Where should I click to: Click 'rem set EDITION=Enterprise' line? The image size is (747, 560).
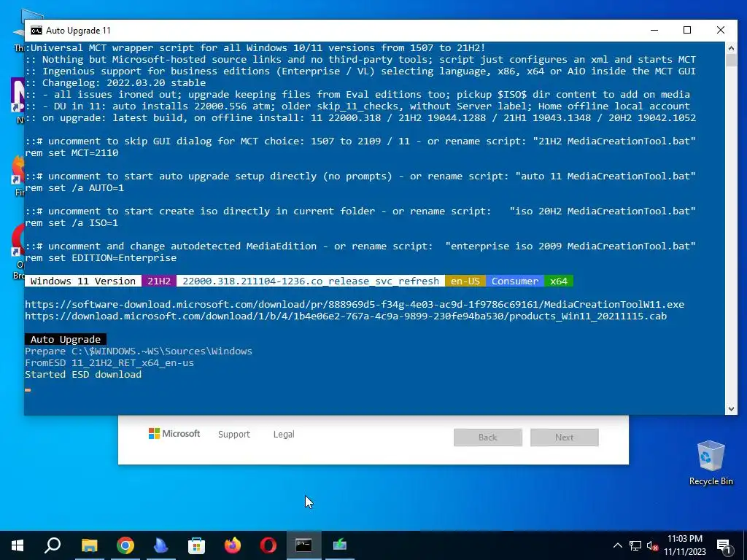pyautogui.click(x=101, y=257)
